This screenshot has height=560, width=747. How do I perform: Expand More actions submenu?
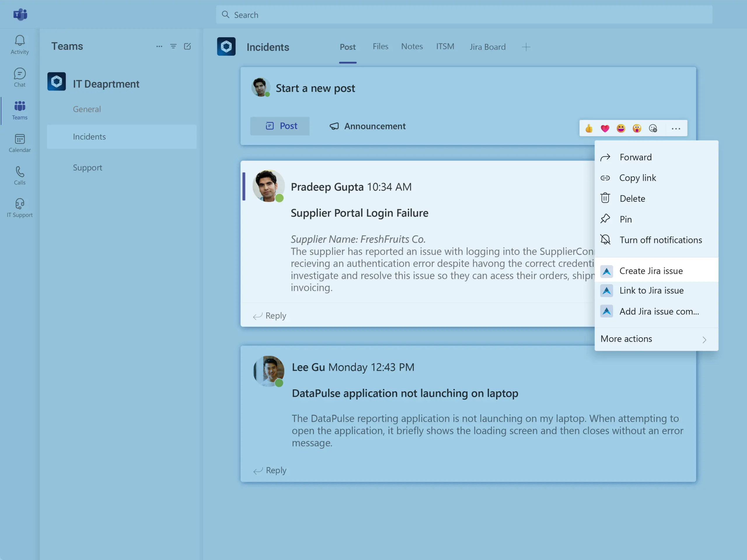click(656, 339)
